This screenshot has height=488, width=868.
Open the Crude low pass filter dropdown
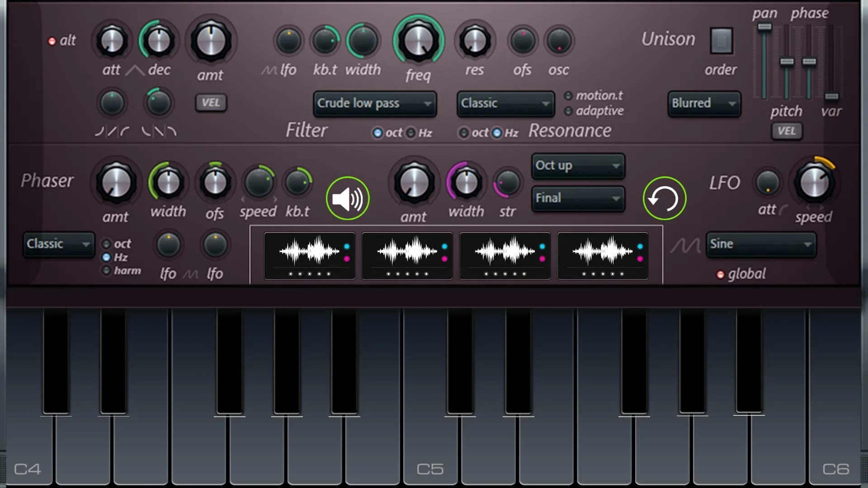pyautogui.click(x=374, y=103)
